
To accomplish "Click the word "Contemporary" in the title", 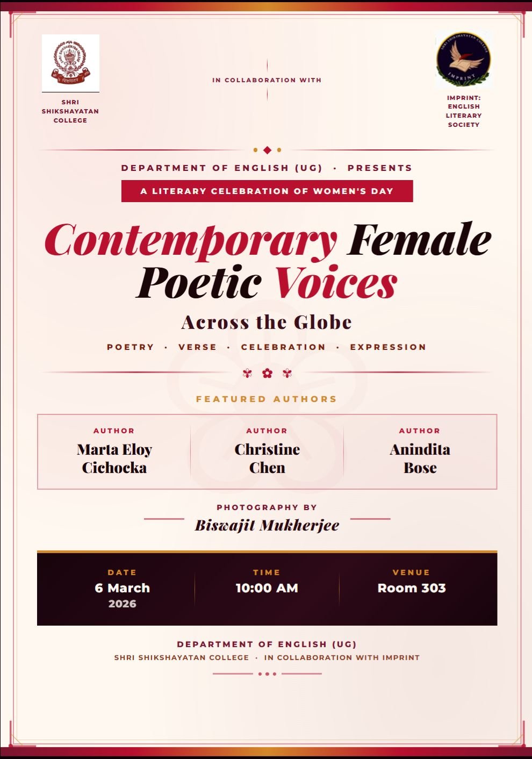I will (x=191, y=240).
